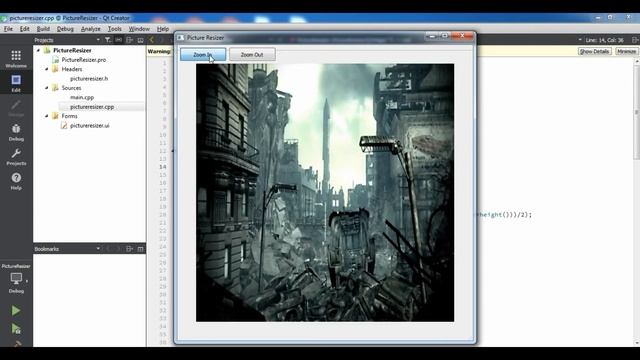Collapse the Headers folder
Viewport: 640px width, 360px height.
pos(47,69)
